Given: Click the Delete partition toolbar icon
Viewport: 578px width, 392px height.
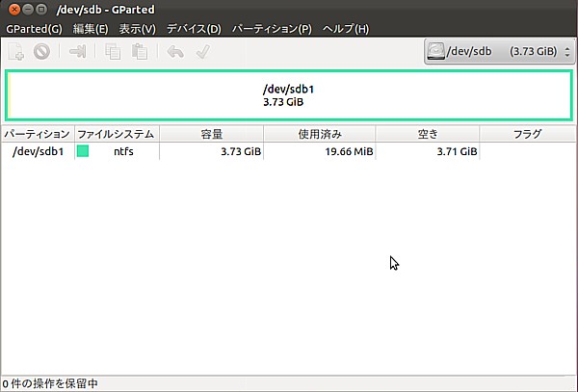Looking at the screenshot, I should coord(41,52).
